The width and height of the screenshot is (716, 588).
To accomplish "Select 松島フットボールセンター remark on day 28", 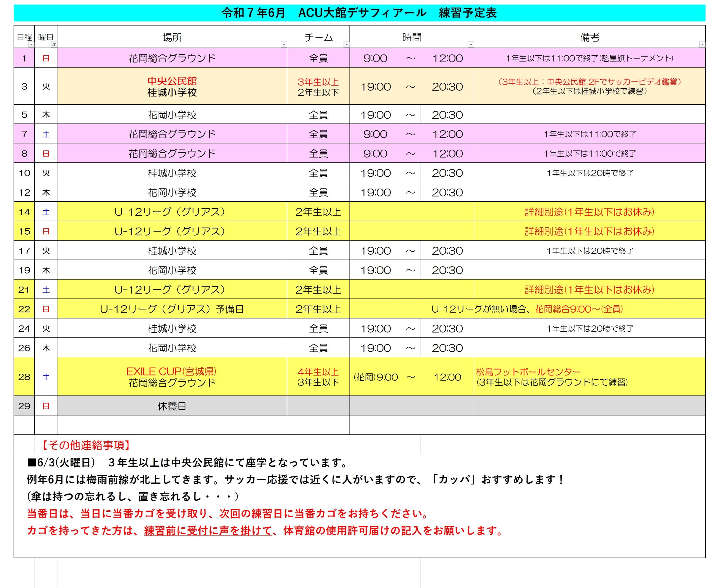I will coord(528,372).
